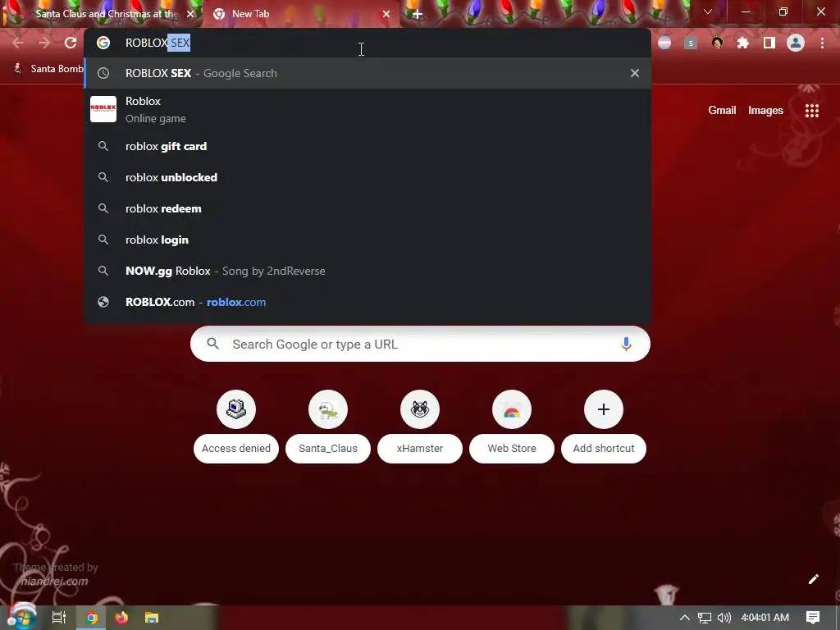The width and height of the screenshot is (840, 630).
Task: Open the Windows Start button
Action: [x=21, y=617]
